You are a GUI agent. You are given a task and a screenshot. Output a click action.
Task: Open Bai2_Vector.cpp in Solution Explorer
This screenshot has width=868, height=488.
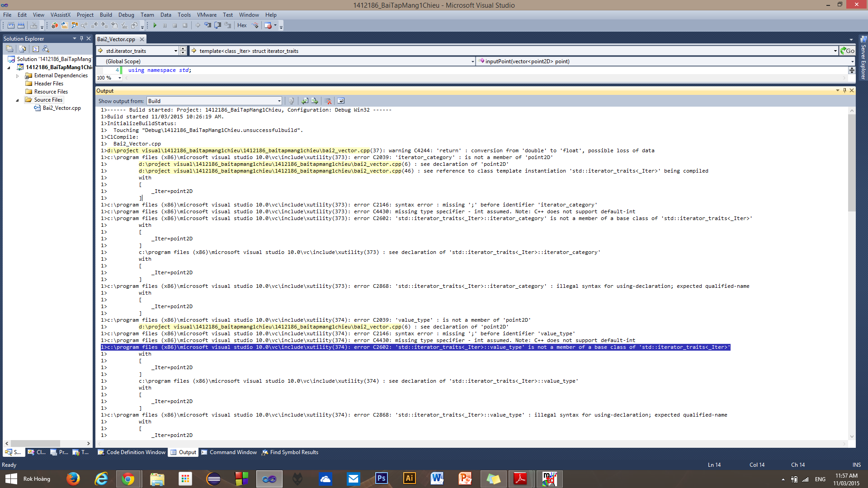click(61, 108)
